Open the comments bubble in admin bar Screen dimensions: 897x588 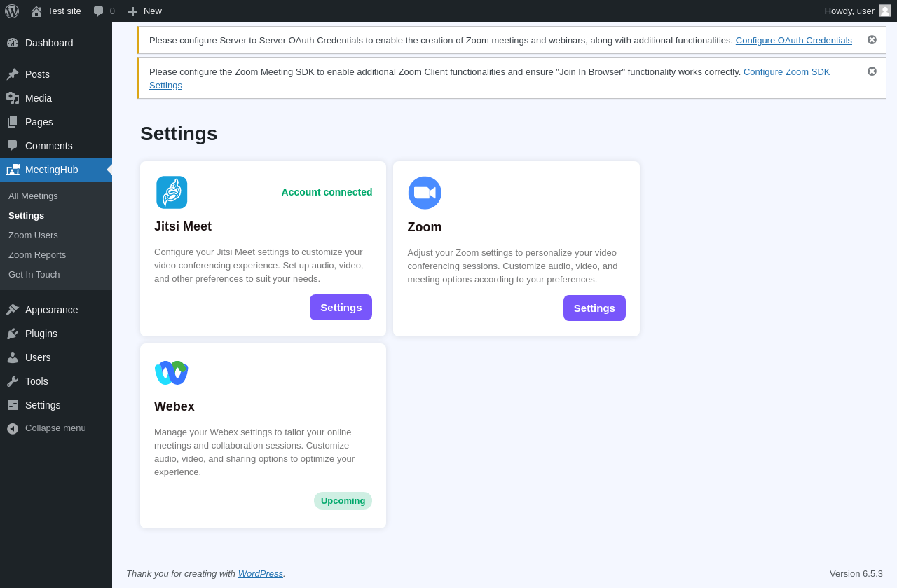(x=104, y=11)
